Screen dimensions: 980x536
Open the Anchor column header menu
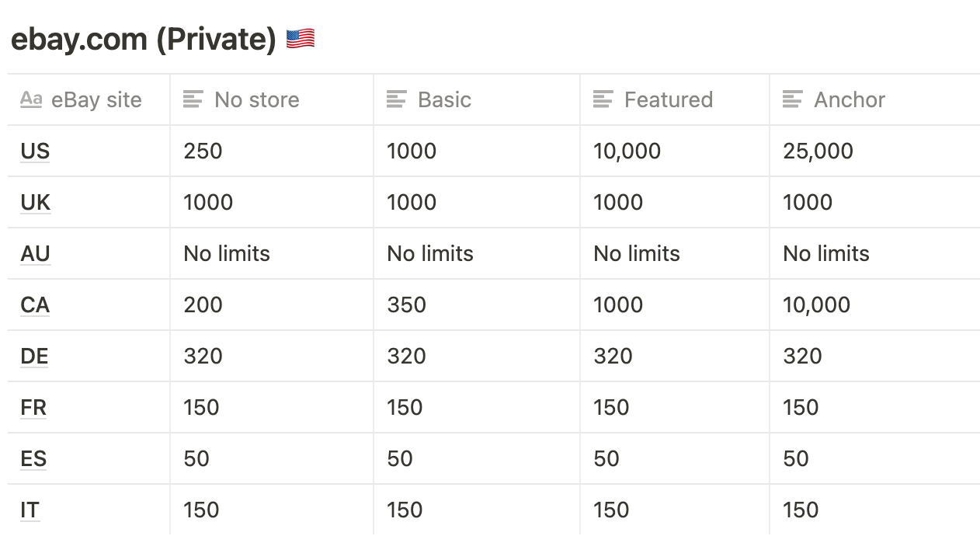coord(874,99)
